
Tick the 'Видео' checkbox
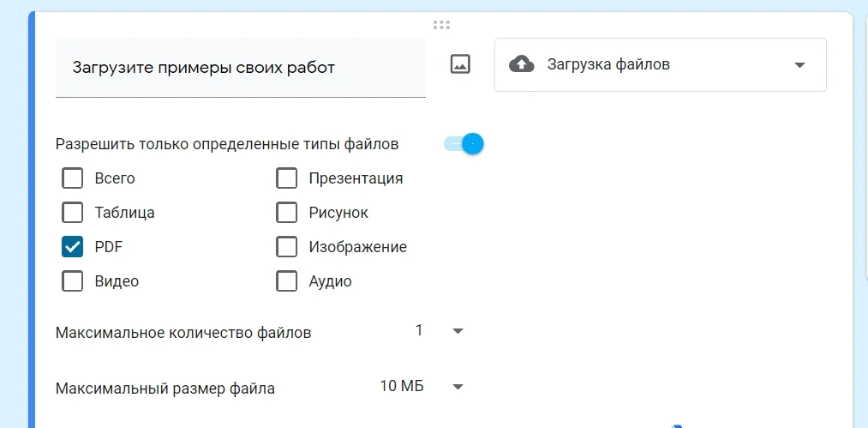click(x=73, y=281)
